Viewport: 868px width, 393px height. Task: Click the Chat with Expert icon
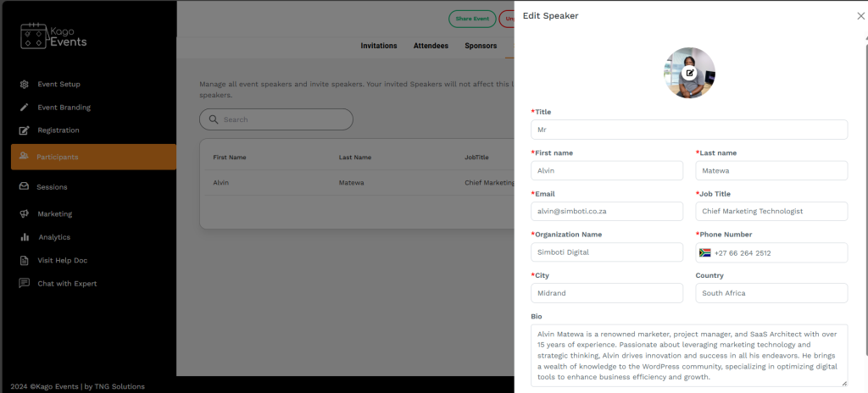click(25, 284)
